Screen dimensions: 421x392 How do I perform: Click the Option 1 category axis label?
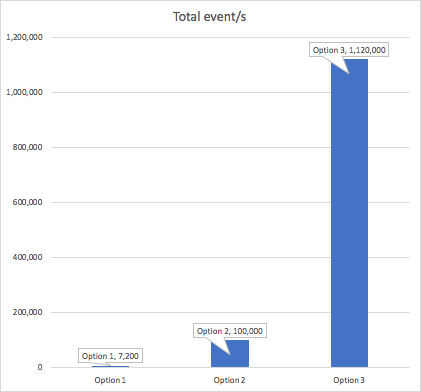(x=110, y=380)
